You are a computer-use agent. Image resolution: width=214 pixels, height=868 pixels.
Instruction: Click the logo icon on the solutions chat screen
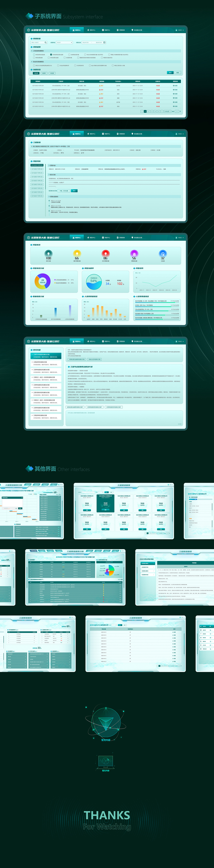(x=29, y=341)
